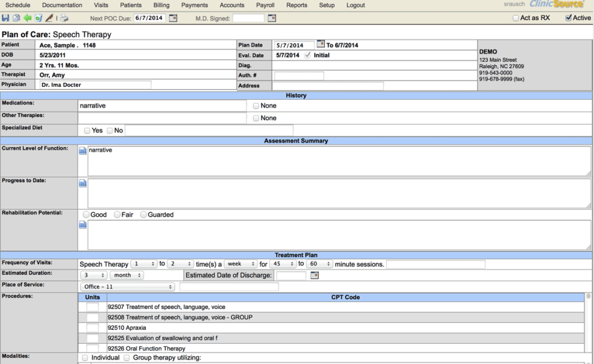Toggle the Act as RX checkbox
The width and height of the screenshot is (594, 364).
tap(516, 18)
